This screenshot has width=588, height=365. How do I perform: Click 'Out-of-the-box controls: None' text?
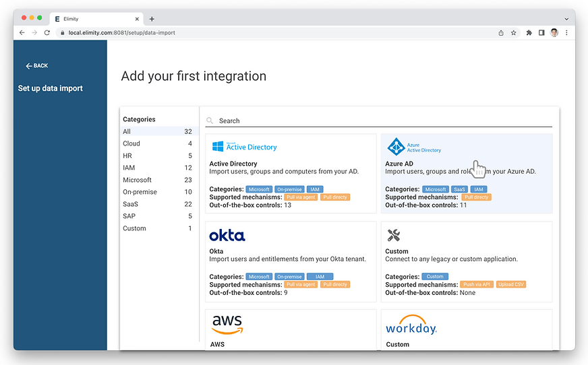430,293
